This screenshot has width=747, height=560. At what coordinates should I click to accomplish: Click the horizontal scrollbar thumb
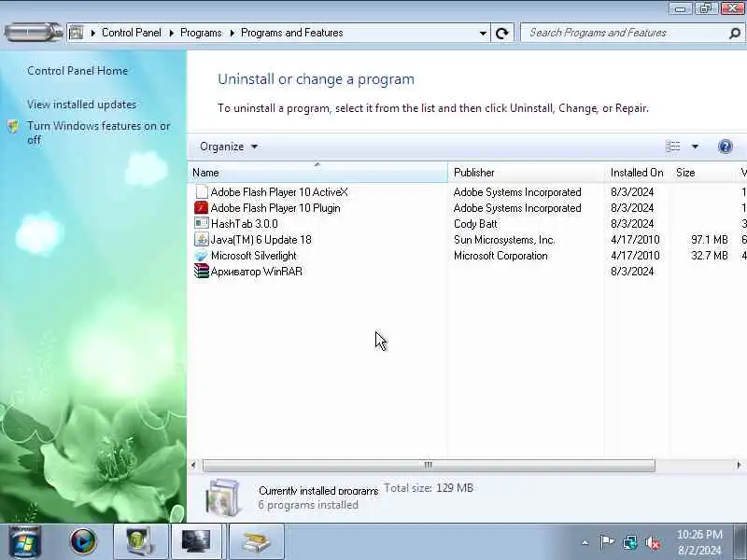click(x=429, y=465)
